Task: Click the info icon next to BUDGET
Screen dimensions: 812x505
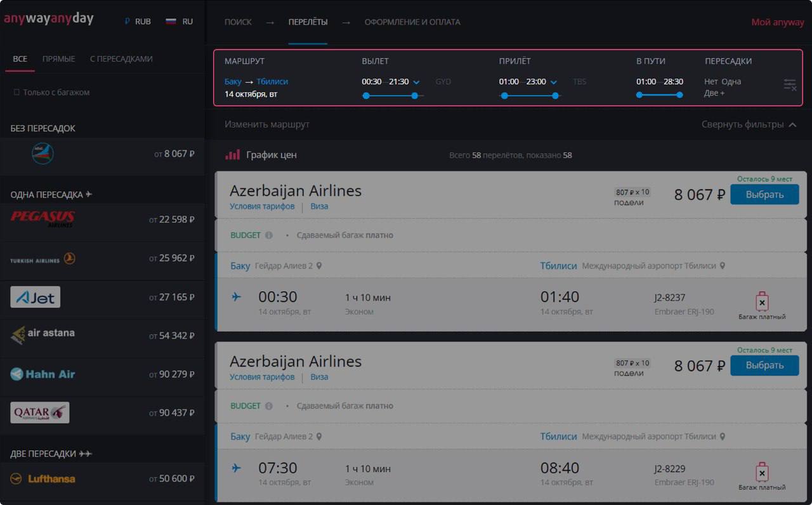Action: (x=268, y=235)
